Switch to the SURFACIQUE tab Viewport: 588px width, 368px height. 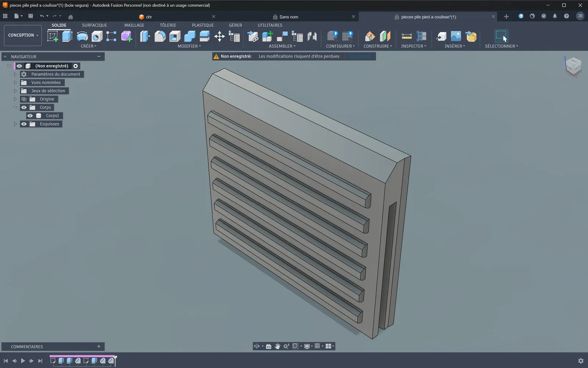point(94,25)
